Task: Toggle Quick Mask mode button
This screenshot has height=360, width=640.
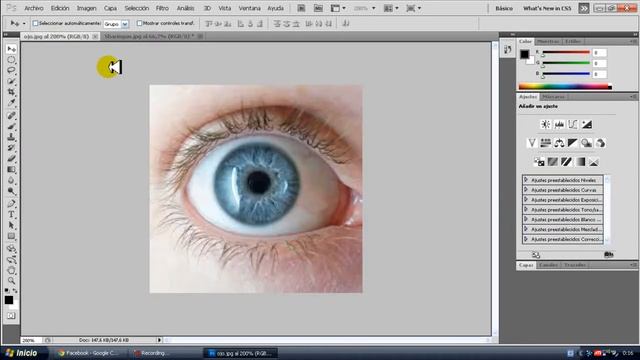Action: [x=11, y=316]
